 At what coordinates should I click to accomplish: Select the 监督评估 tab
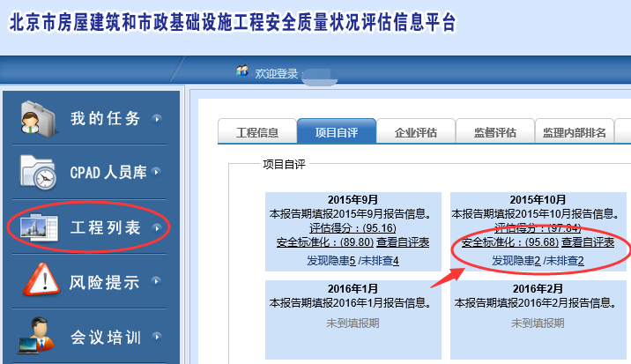(x=494, y=133)
